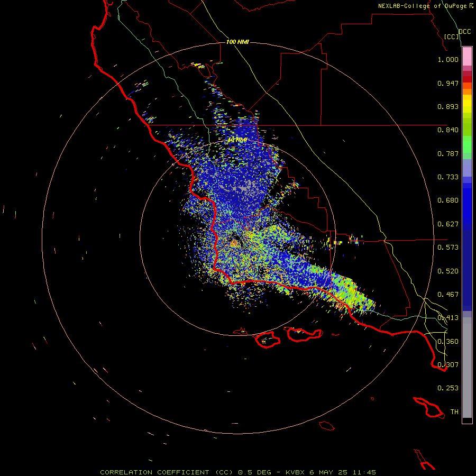Select the 0.680 legend value
This screenshot has height=476, width=476.
[448, 200]
